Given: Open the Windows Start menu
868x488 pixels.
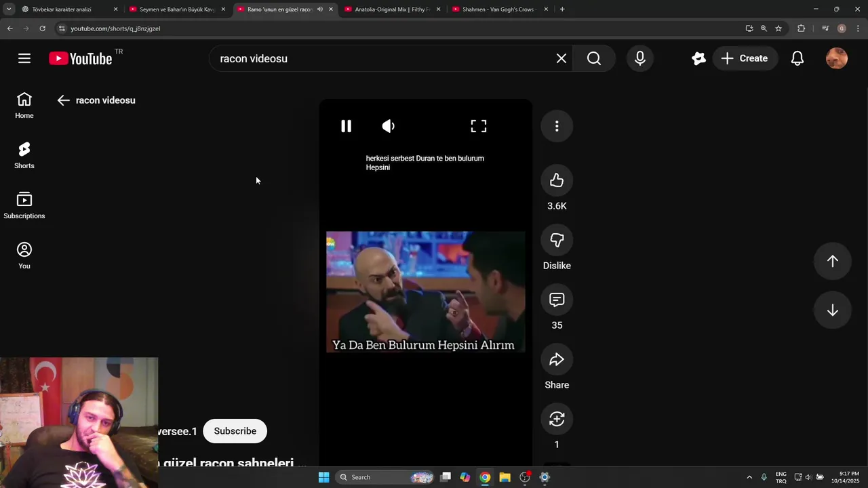Looking at the screenshot, I should pyautogui.click(x=324, y=477).
